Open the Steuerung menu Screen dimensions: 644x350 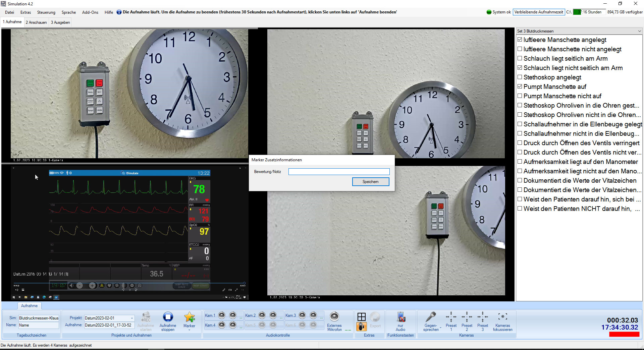pyautogui.click(x=46, y=12)
